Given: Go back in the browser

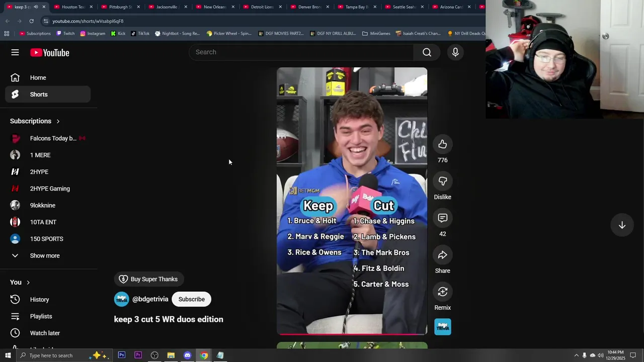Looking at the screenshot, I should [7, 21].
